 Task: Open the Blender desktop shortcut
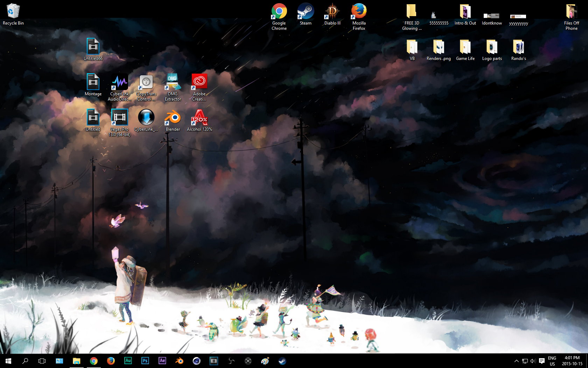(173, 118)
